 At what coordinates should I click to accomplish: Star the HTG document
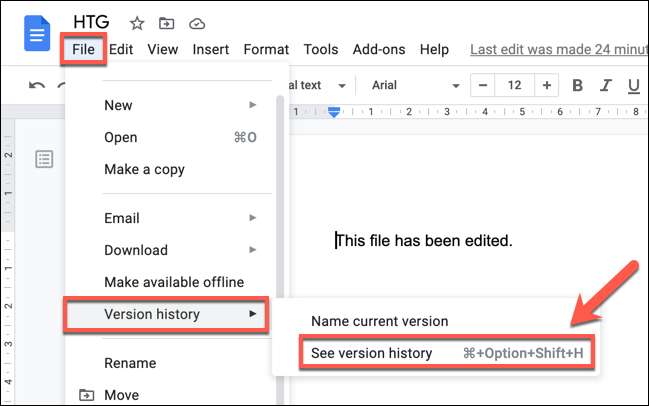click(137, 22)
